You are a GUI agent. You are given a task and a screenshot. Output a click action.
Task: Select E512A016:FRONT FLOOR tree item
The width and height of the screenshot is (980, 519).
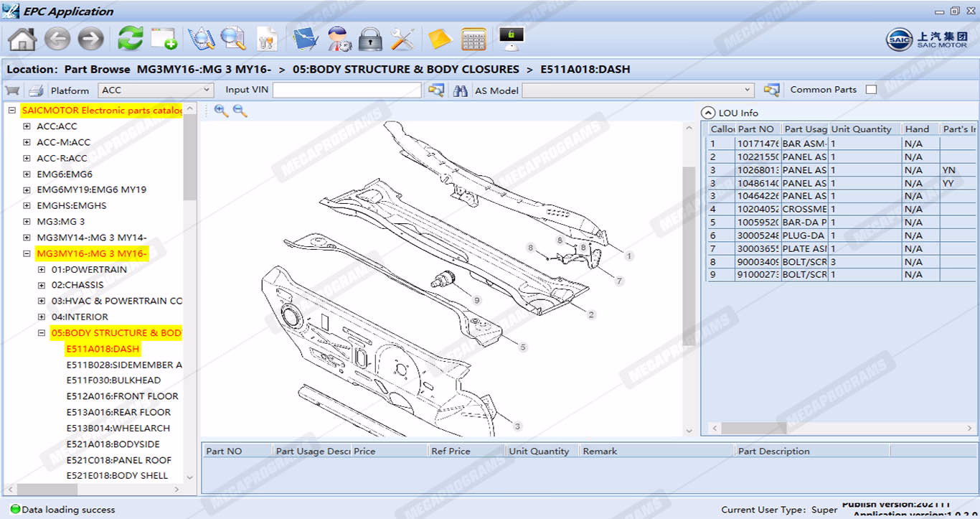click(x=122, y=396)
